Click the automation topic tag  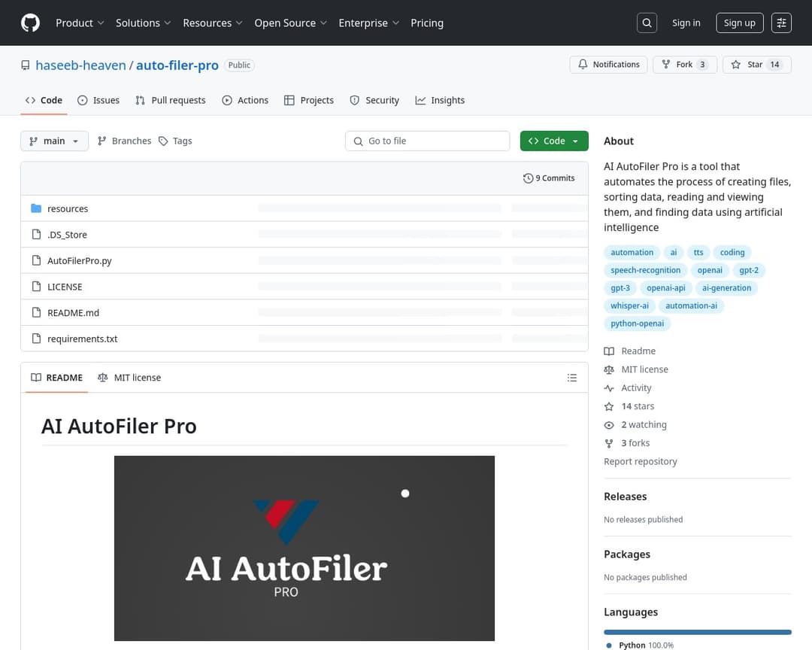point(632,253)
